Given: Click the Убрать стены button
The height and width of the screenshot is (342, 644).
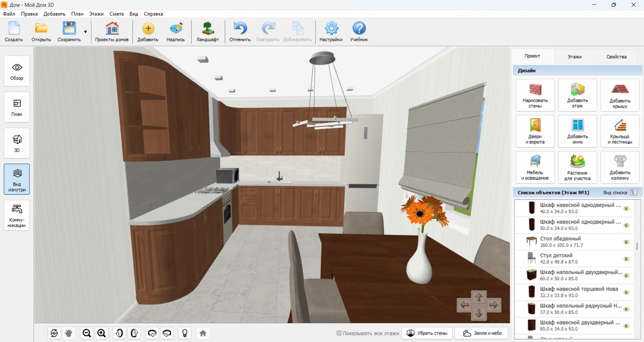Looking at the screenshot, I should [x=427, y=333].
